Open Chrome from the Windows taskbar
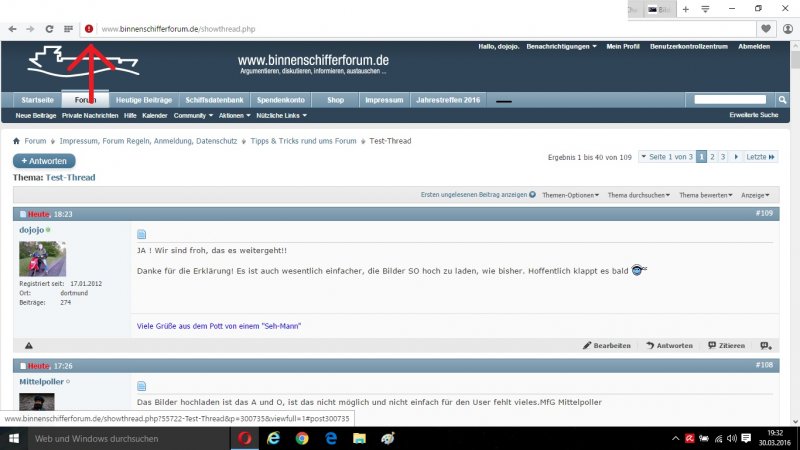 301,438
